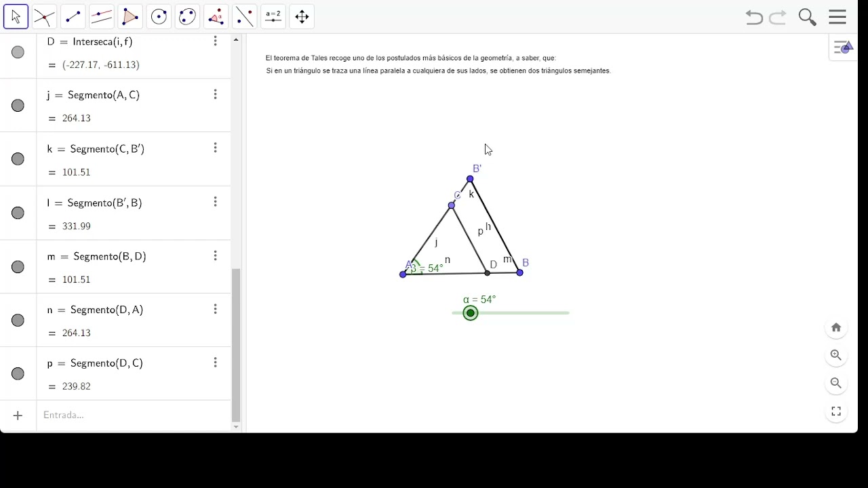Click the coordinates (-227.17, -611.13)
This screenshot has height=488, width=868.
(x=100, y=65)
